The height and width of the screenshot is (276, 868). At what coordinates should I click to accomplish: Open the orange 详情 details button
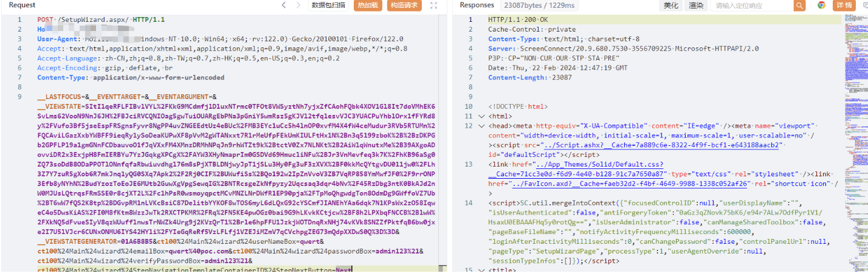tap(844, 5)
